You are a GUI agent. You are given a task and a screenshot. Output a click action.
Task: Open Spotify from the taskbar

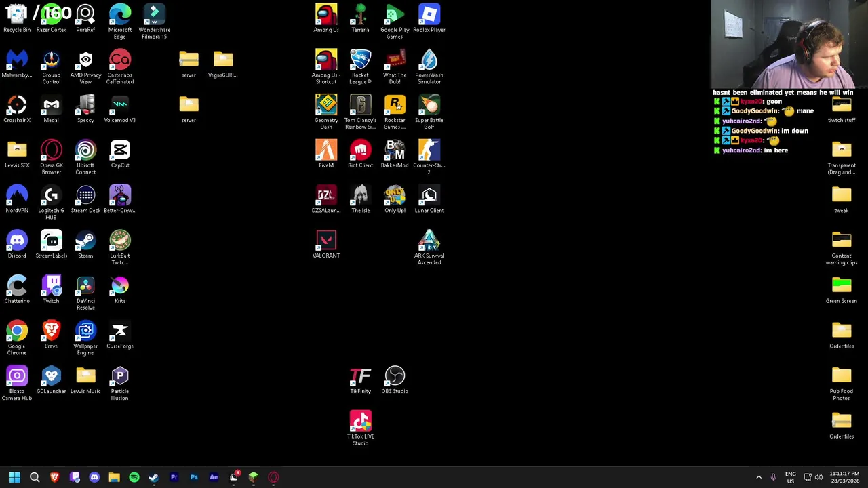point(134,477)
